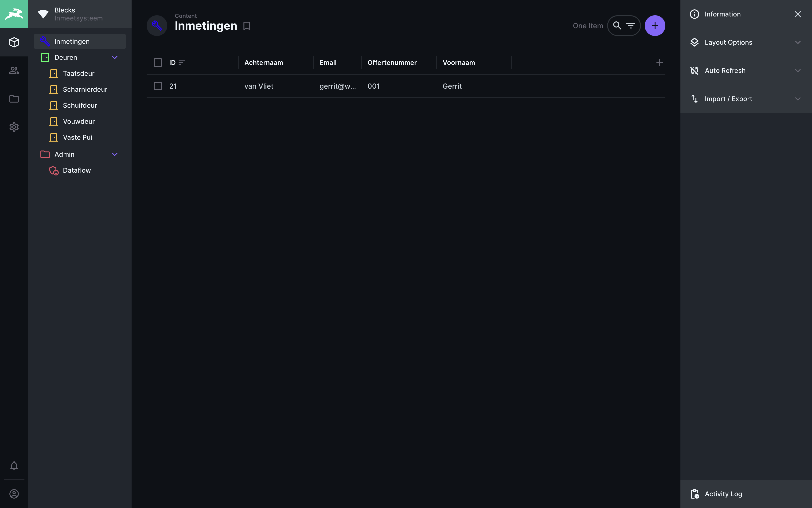This screenshot has width=812, height=508.
Task: Open the Content module cube icon
Action: click(x=14, y=42)
